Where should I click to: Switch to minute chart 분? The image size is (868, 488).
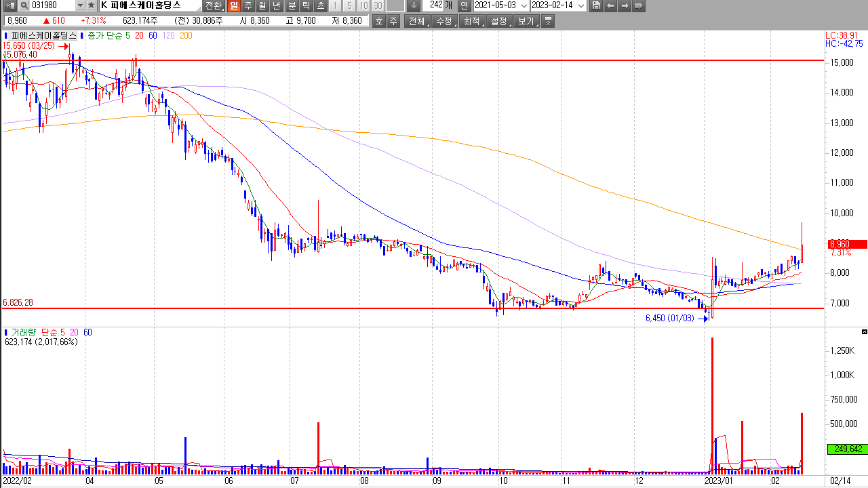tap(292, 5)
